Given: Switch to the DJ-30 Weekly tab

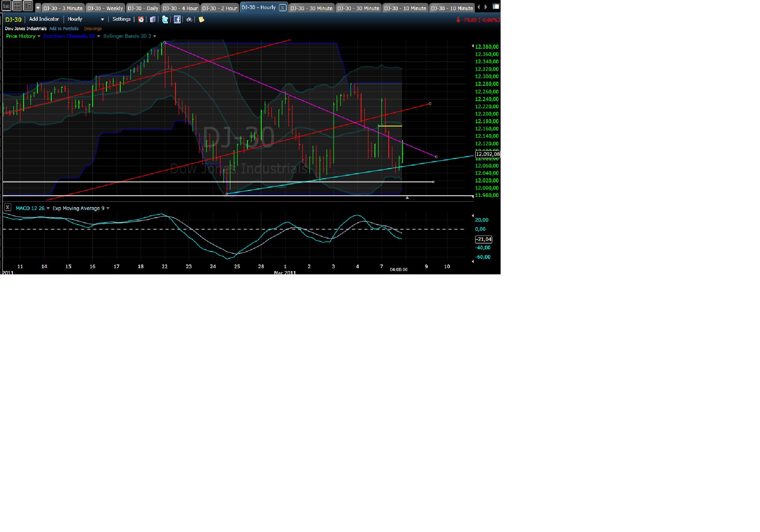Looking at the screenshot, I should click(x=105, y=8).
